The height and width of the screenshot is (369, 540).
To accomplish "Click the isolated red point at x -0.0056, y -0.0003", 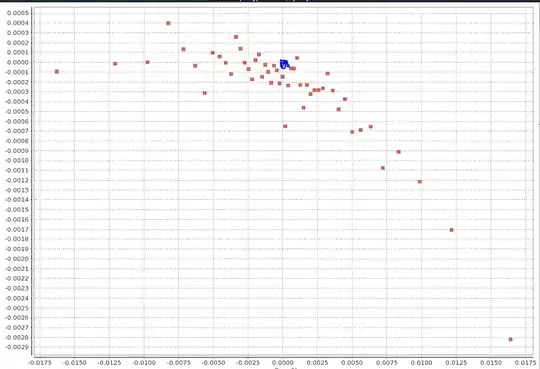I will coord(205,93).
